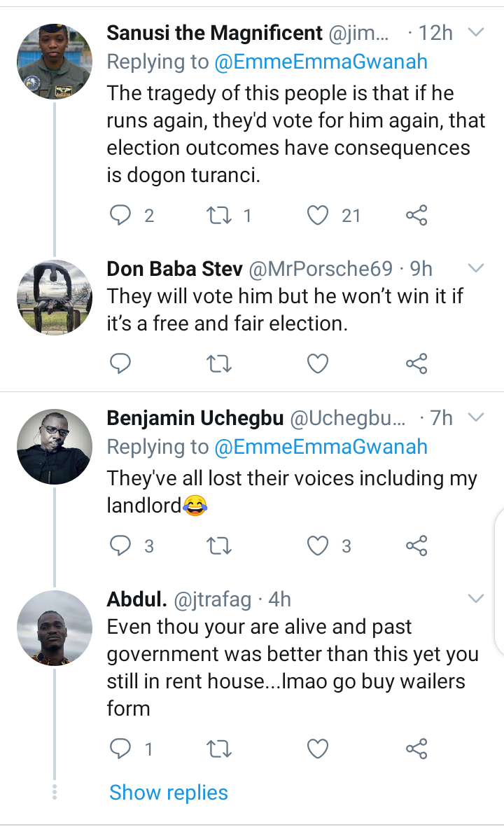Share Sanusi the Magnificent's tweet
The image size is (504, 827).
coord(416,215)
